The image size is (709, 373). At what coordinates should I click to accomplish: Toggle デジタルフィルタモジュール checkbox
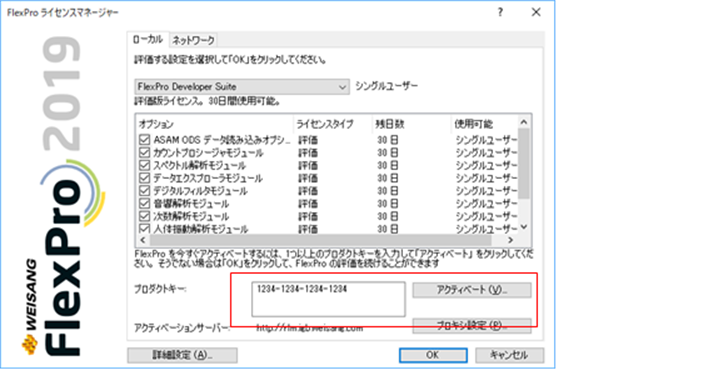point(144,190)
